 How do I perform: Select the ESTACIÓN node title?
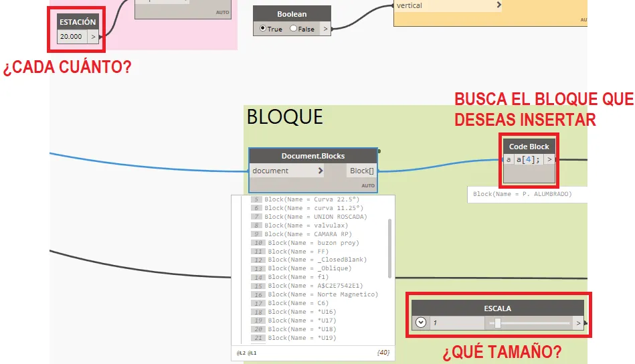tap(78, 22)
